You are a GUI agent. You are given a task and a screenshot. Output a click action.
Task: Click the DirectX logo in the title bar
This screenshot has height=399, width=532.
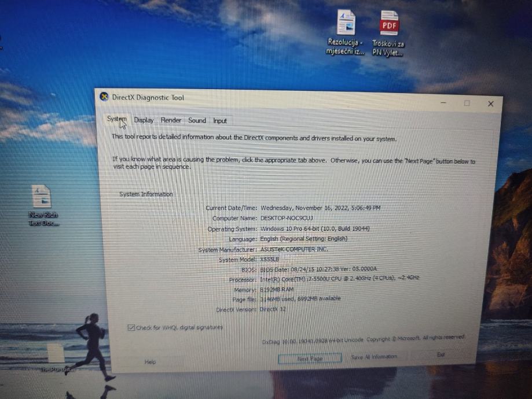coord(104,97)
